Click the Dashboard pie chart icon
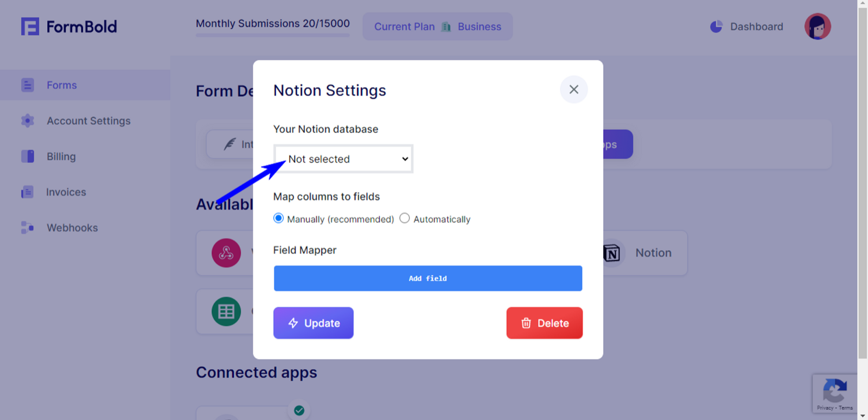Image resolution: width=868 pixels, height=420 pixels. (716, 27)
